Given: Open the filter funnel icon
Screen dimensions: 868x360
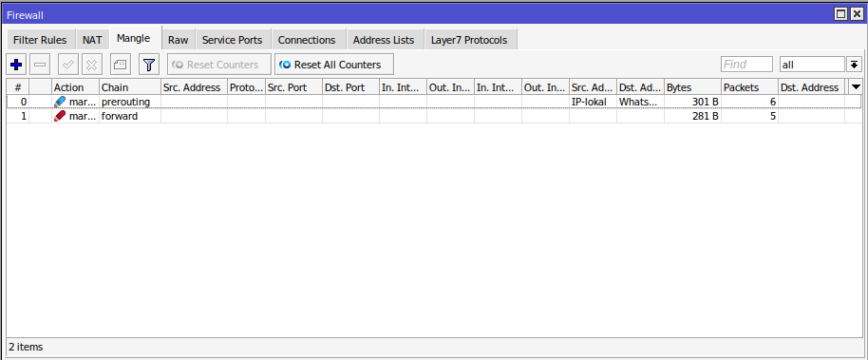Looking at the screenshot, I should pos(148,65).
